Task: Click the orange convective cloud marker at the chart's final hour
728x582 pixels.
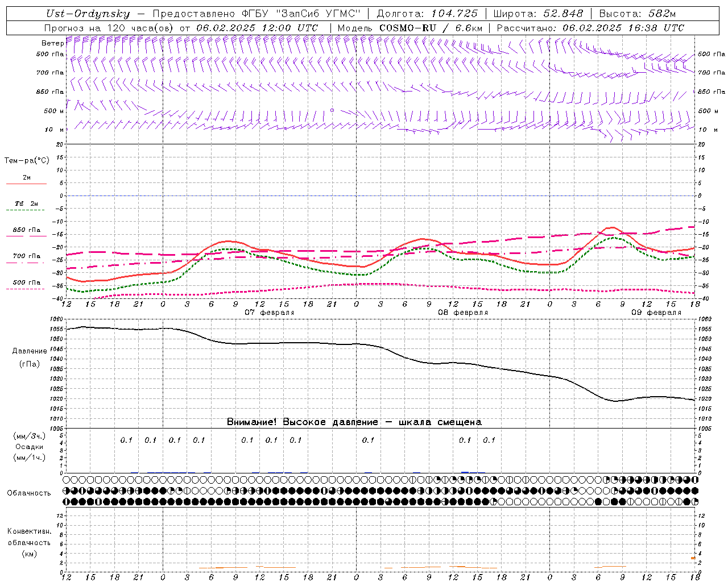Action: point(693,558)
